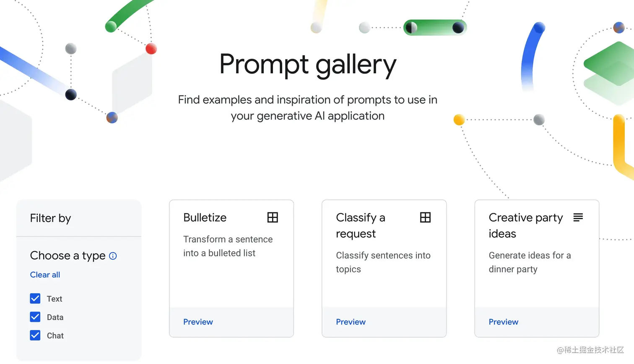This screenshot has width=634, height=364.
Task: Click the Classify a request table icon
Action: pos(425,217)
